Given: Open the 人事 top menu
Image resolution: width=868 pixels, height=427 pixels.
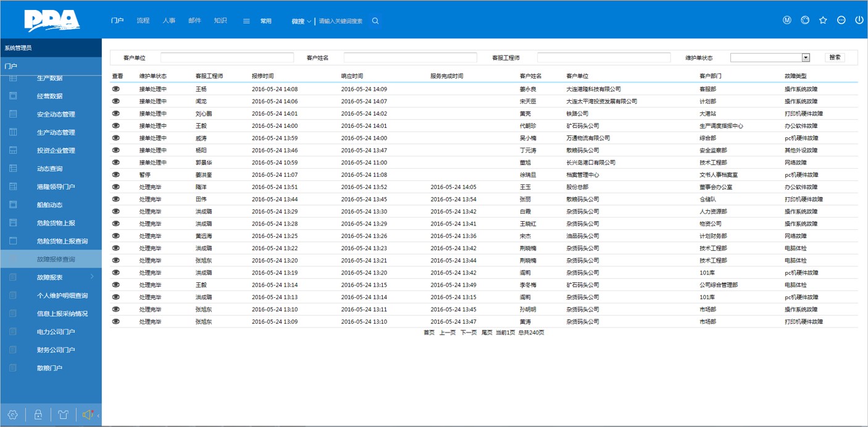Looking at the screenshot, I should coord(169,20).
